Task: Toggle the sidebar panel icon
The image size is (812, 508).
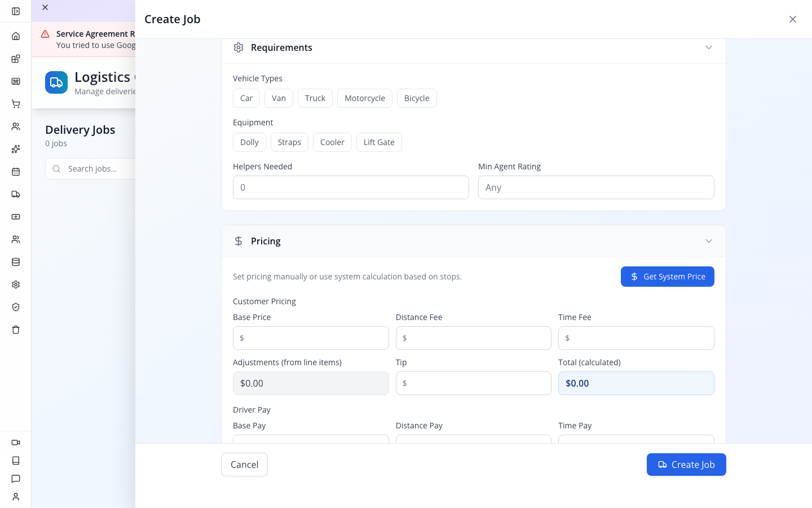Action: click(x=16, y=11)
